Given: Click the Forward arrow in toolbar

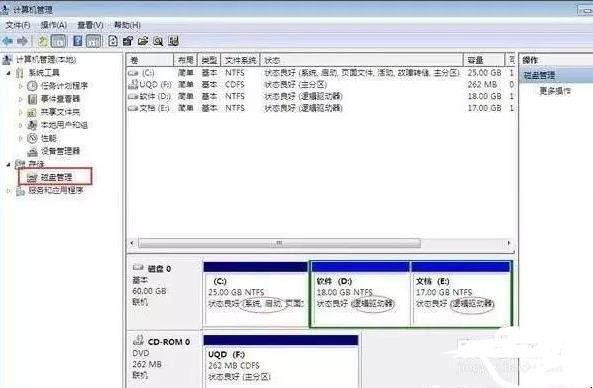Looking at the screenshot, I should pos(23,41).
